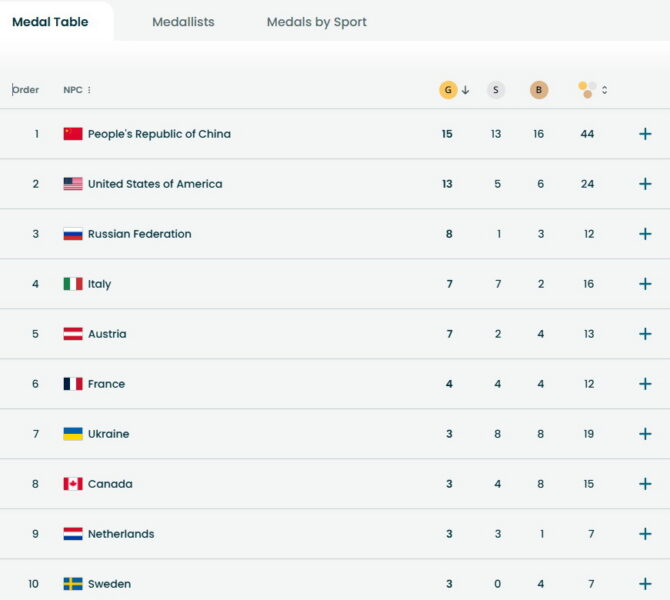The image size is (670, 600).
Task: Click the Austria country name
Action: click(x=107, y=334)
